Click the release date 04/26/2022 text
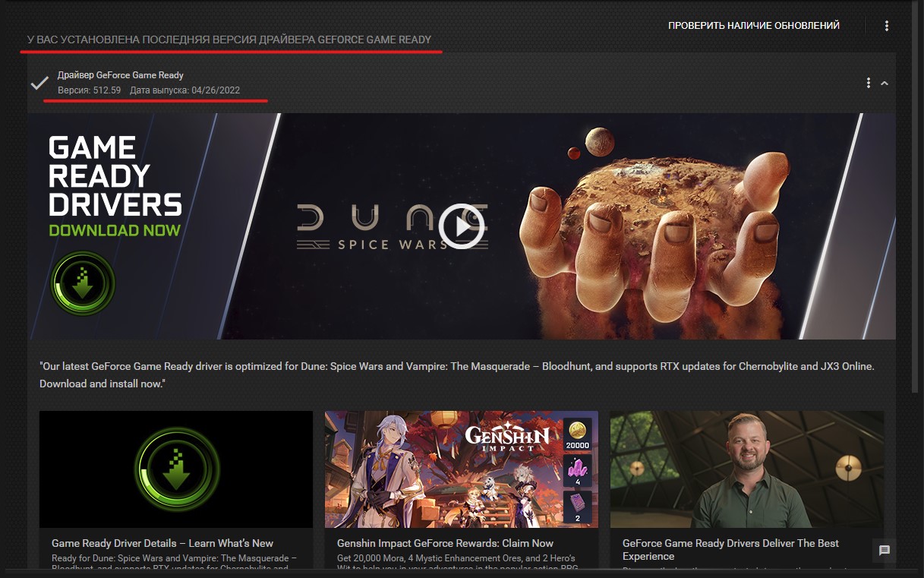Screen dimensions: 924x578 point(185,90)
